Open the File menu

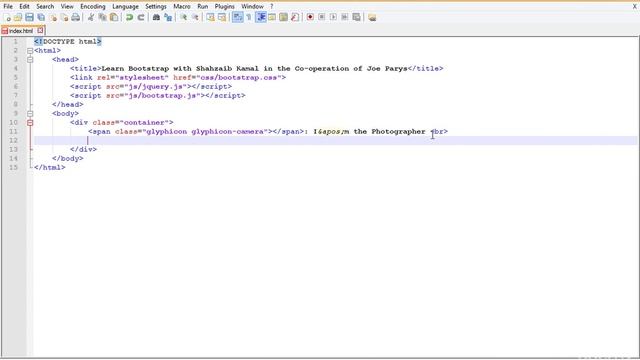[x=8, y=7]
